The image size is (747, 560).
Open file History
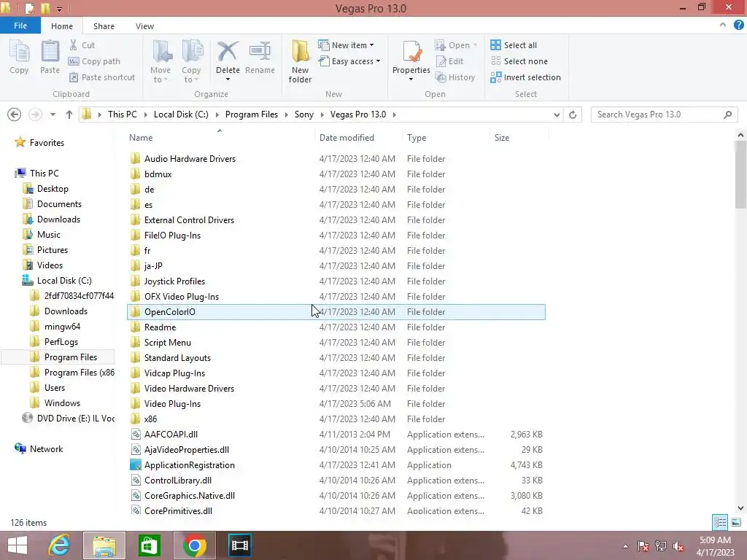(x=455, y=77)
